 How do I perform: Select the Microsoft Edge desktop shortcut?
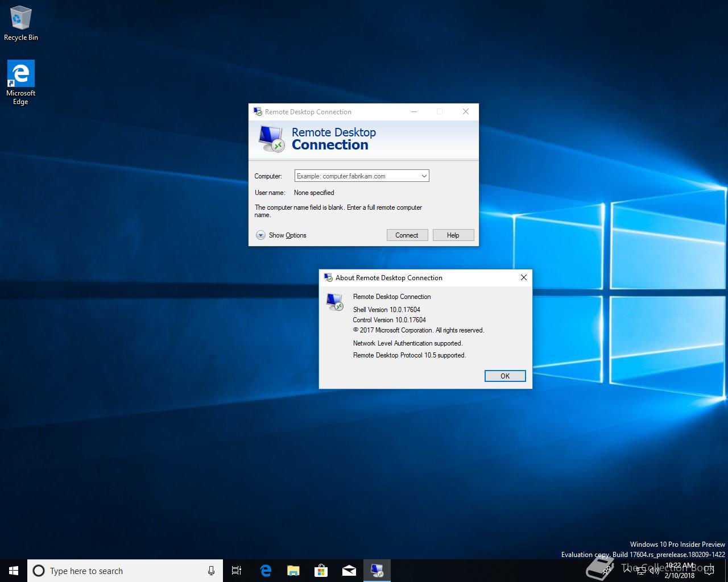tap(20, 83)
